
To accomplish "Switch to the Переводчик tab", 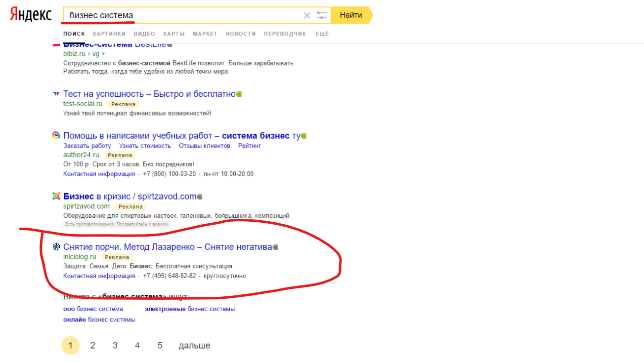I will pyautogui.click(x=285, y=34).
